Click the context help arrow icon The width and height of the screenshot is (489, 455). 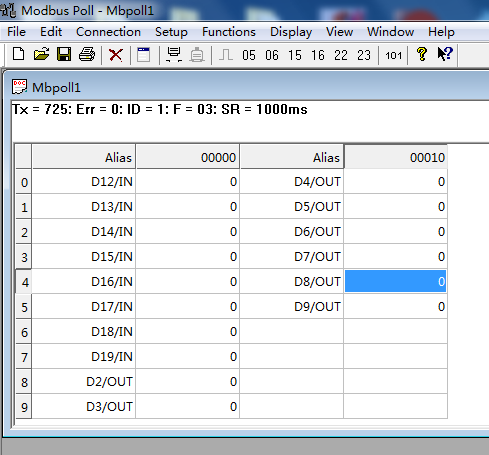point(445,54)
